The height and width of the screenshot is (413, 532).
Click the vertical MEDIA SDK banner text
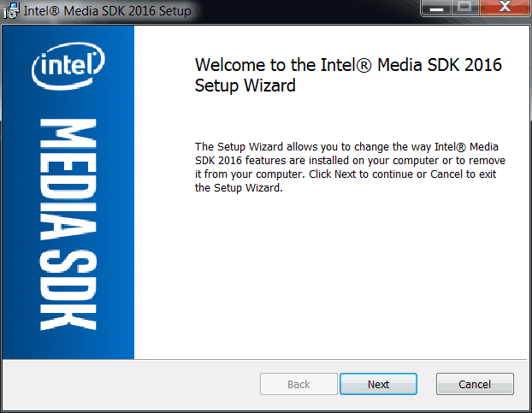coord(68,225)
